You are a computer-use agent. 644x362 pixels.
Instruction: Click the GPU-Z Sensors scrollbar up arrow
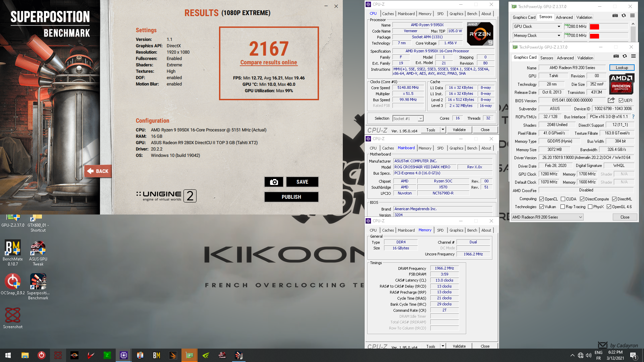coord(633,24)
